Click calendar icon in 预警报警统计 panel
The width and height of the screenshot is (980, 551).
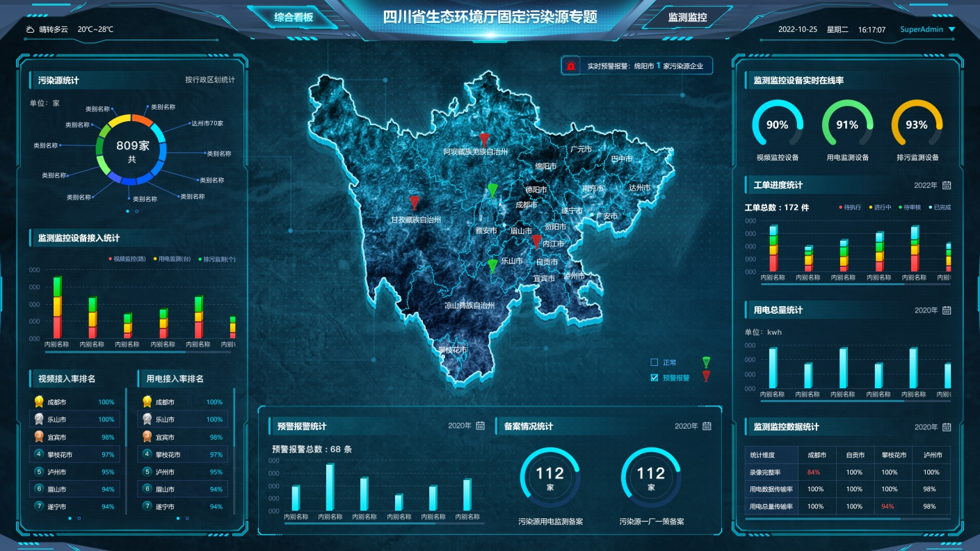(480, 426)
